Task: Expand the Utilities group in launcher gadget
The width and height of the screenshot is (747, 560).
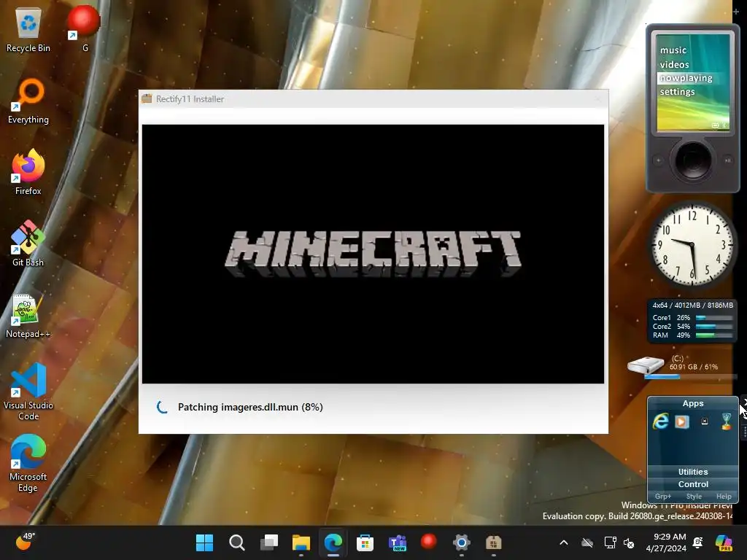Action: point(693,472)
